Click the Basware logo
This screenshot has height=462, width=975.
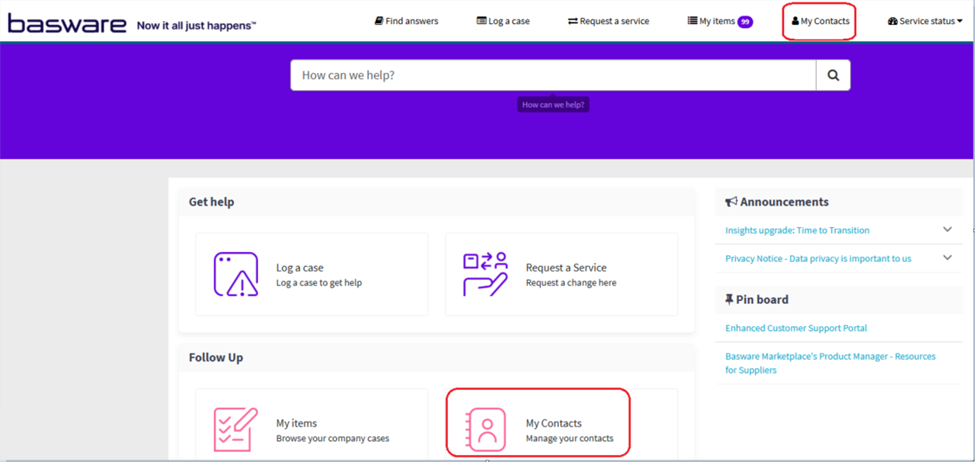[x=67, y=22]
